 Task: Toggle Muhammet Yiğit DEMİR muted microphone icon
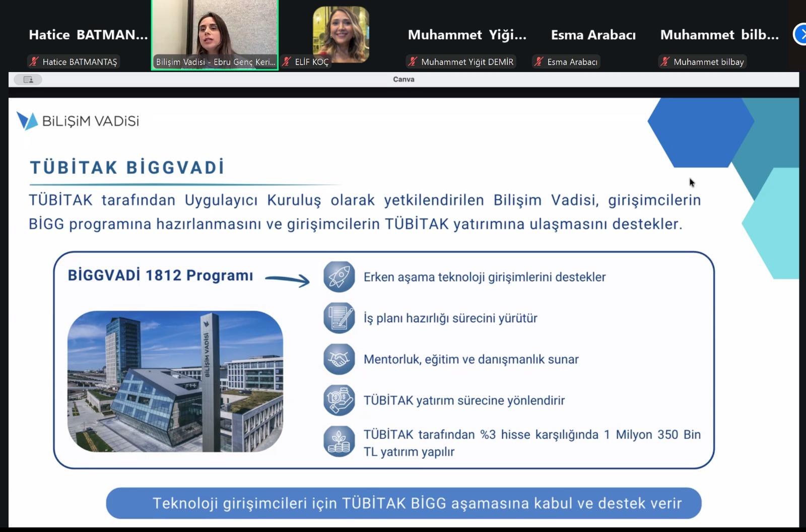tap(413, 62)
